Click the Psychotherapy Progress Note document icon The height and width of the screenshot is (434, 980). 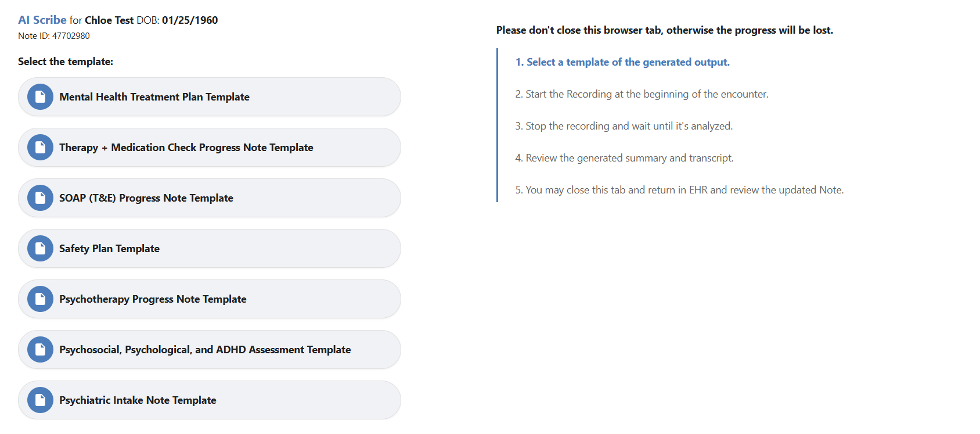(x=40, y=299)
